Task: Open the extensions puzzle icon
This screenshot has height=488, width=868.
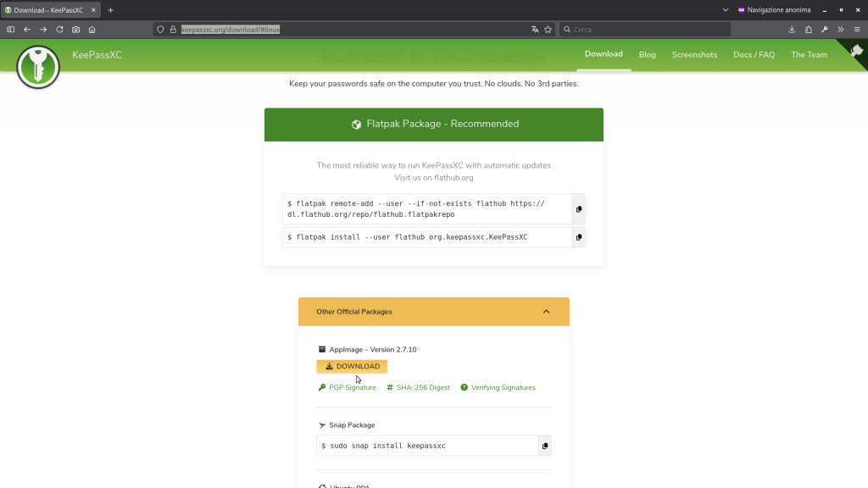Action: [808, 30]
